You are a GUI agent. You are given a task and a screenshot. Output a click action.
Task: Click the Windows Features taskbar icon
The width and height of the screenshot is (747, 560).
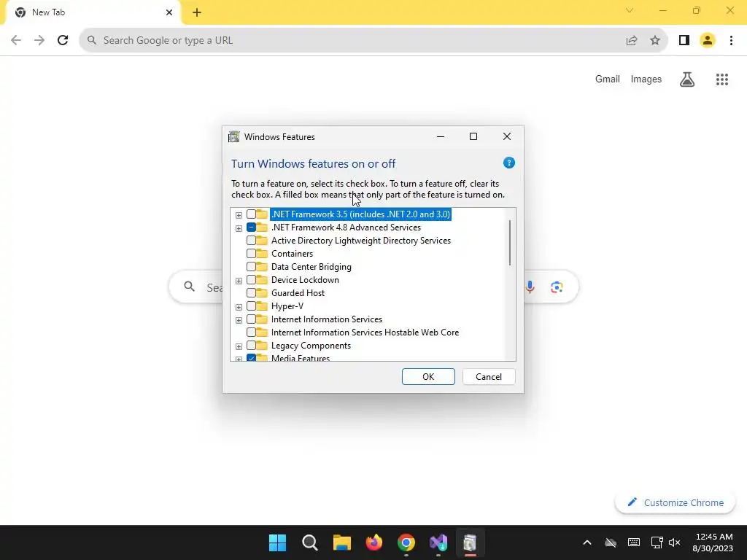click(x=471, y=542)
